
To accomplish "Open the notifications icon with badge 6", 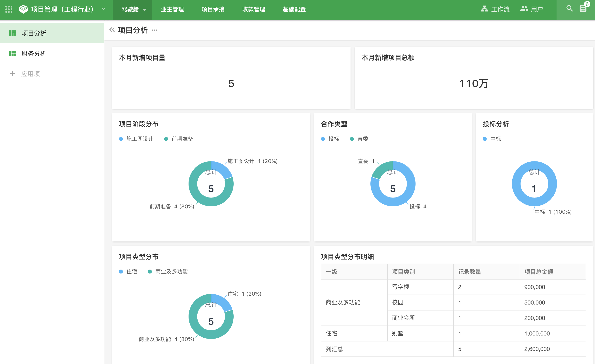I will pyautogui.click(x=583, y=8).
